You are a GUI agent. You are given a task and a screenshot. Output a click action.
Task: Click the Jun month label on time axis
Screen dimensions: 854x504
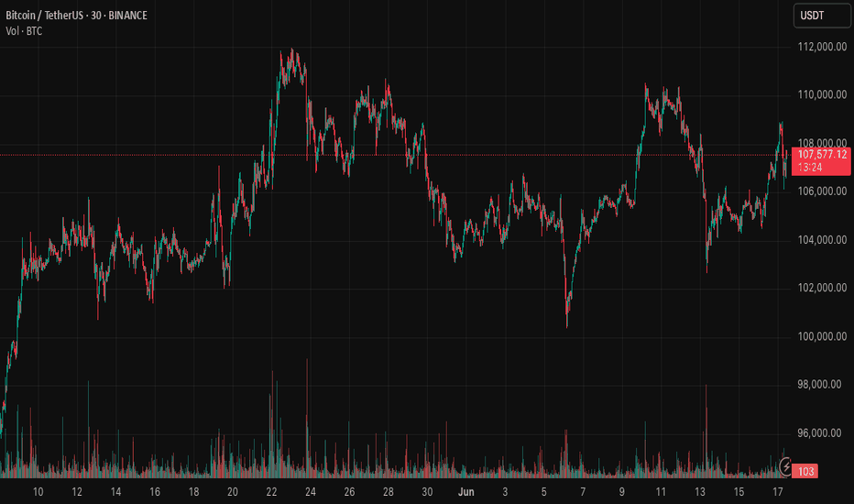pos(466,492)
